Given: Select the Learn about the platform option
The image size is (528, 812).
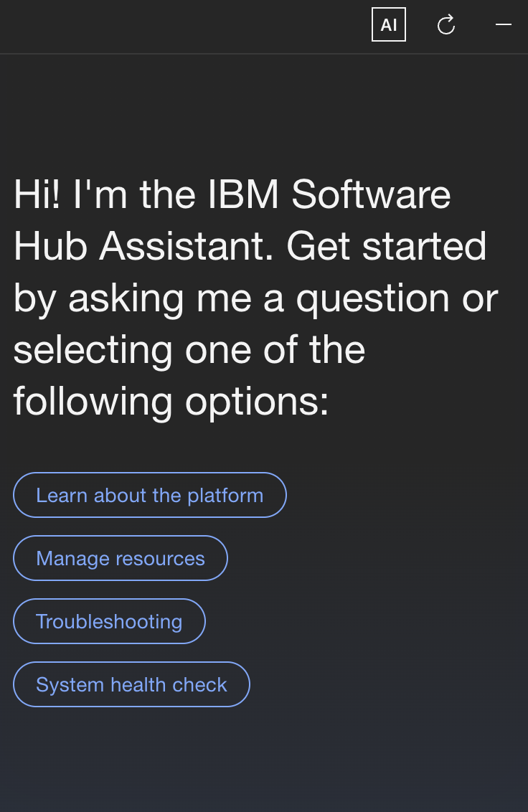Looking at the screenshot, I should click(150, 495).
